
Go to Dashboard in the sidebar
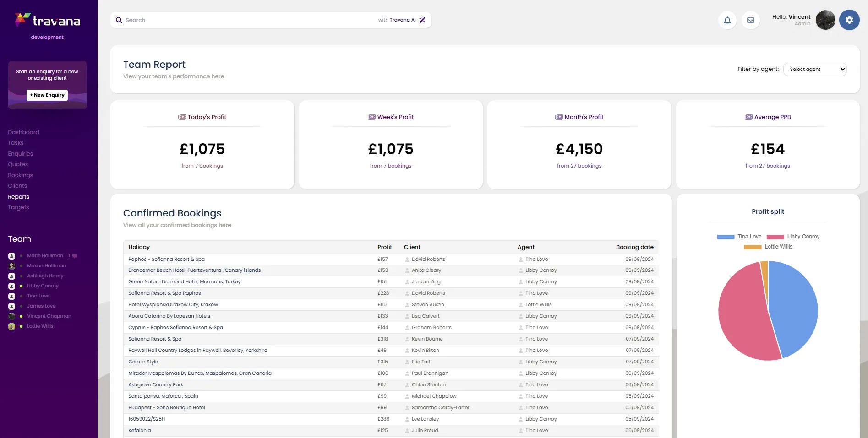[23, 132]
